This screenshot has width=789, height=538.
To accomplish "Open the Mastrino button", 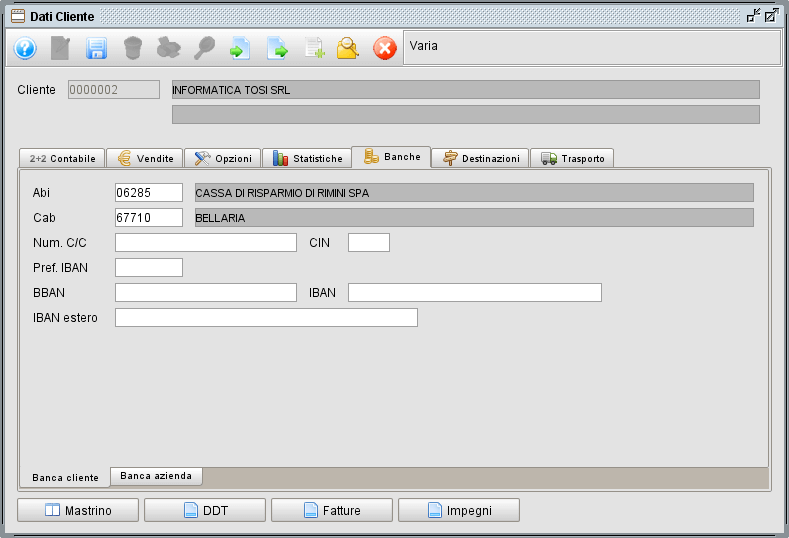I will pyautogui.click(x=78, y=510).
